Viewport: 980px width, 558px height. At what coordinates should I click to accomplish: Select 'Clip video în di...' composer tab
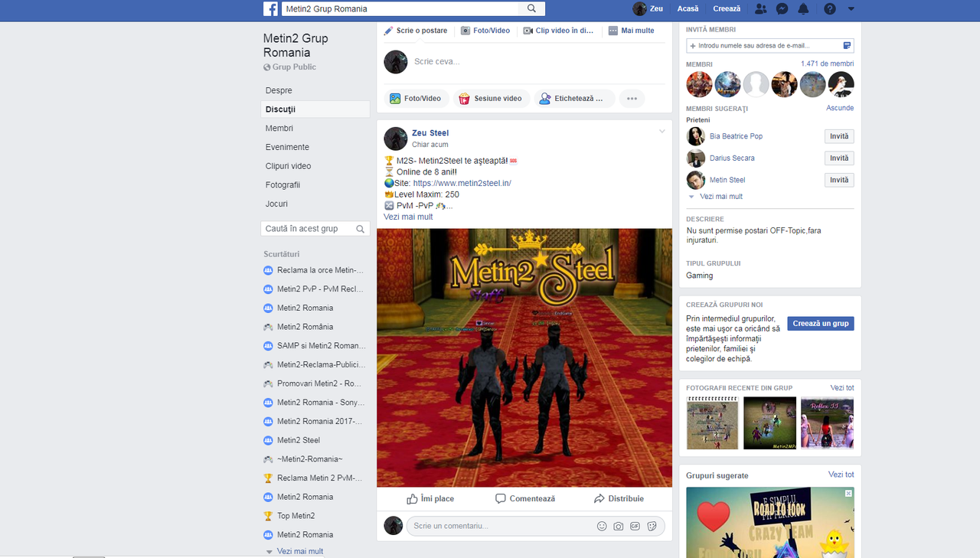coord(559,31)
